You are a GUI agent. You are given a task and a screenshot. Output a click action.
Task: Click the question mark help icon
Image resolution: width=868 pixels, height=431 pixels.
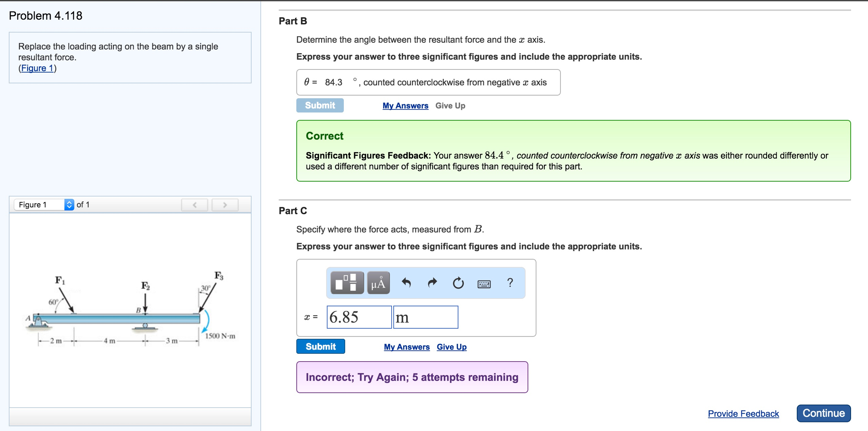pos(510,282)
